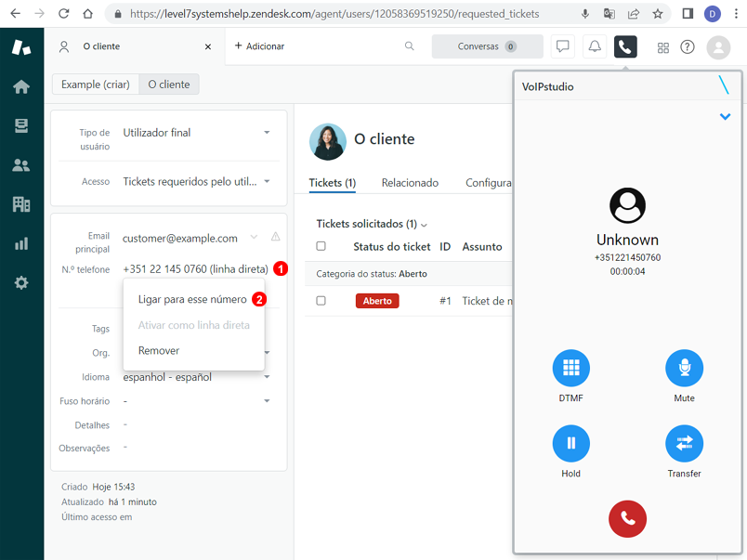Open the VoIPstudio phone panel from top toolbar
Image resolution: width=747 pixels, height=560 pixels.
[625, 46]
